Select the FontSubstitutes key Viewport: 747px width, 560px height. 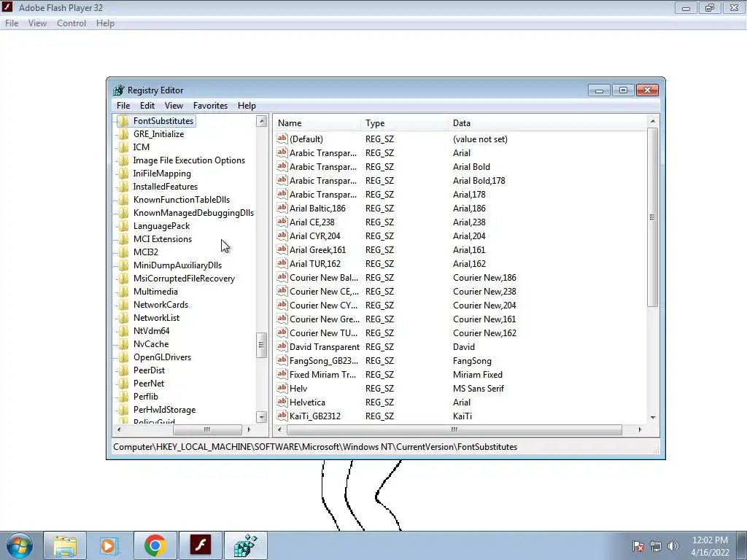point(163,121)
